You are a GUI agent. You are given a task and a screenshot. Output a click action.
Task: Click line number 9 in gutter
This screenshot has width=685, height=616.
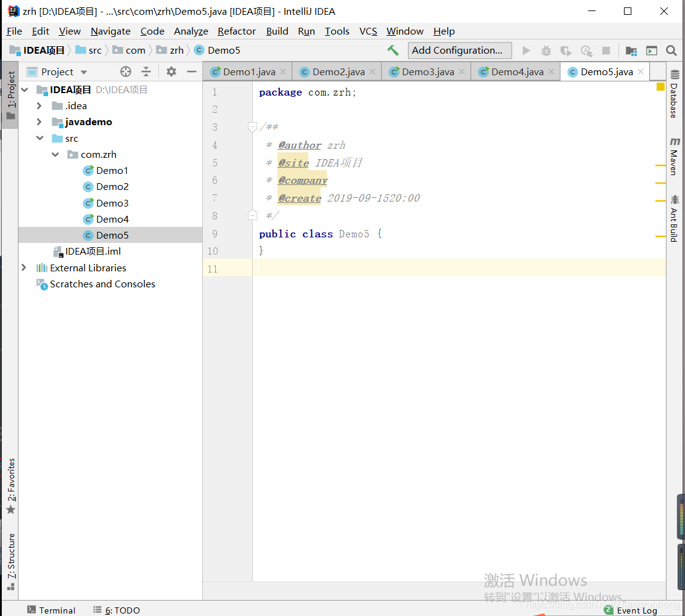point(215,234)
